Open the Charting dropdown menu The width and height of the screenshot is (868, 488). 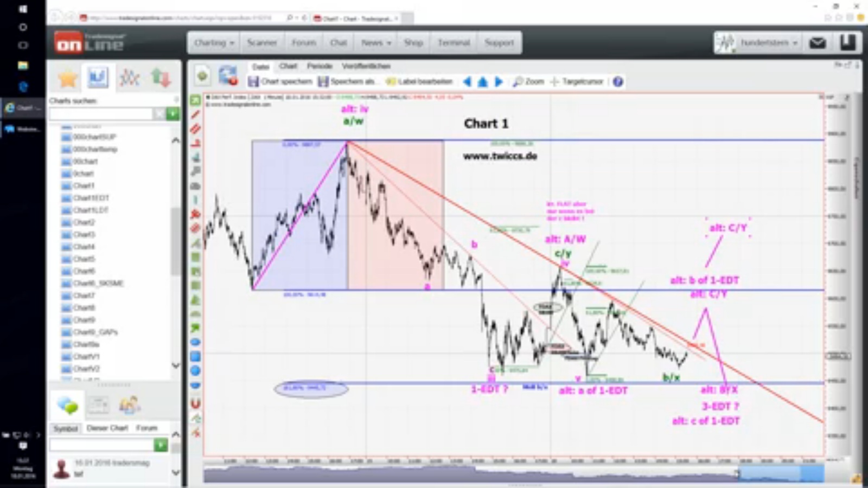pyautogui.click(x=213, y=42)
